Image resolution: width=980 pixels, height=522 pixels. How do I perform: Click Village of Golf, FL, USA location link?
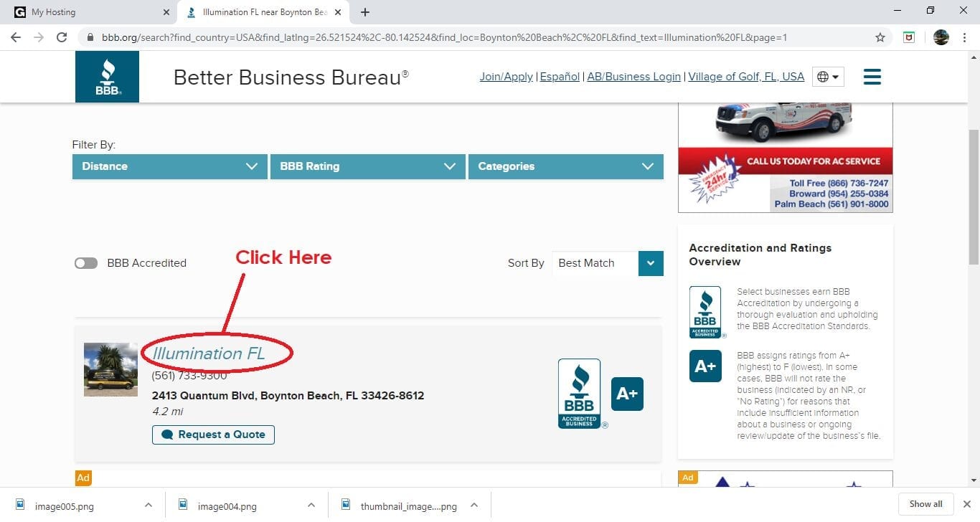[x=746, y=77]
